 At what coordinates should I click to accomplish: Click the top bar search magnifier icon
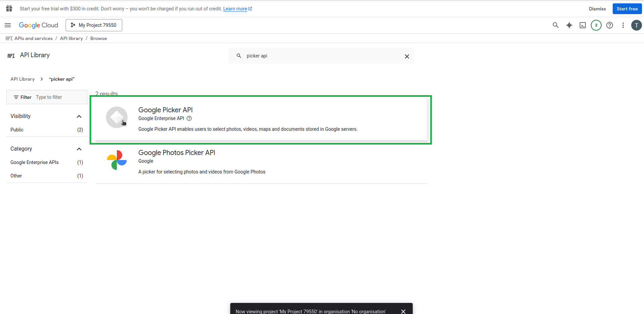tap(555, 25)
